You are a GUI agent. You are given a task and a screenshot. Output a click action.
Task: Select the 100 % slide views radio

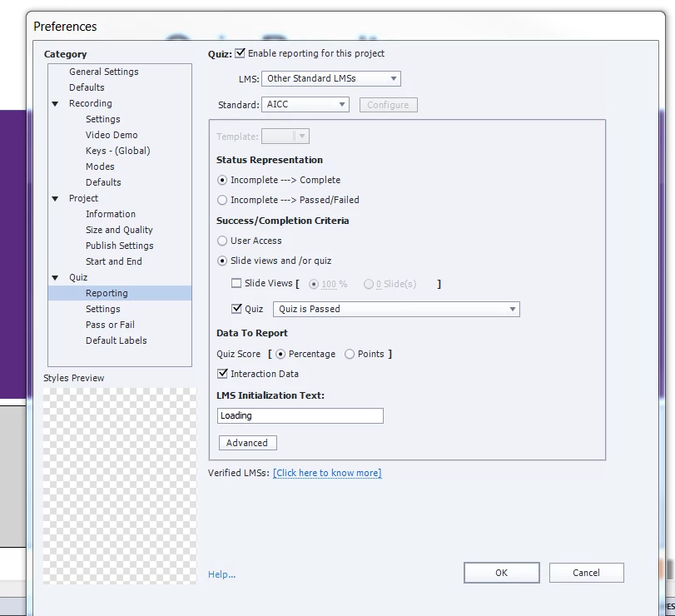(x=314, y=284)
